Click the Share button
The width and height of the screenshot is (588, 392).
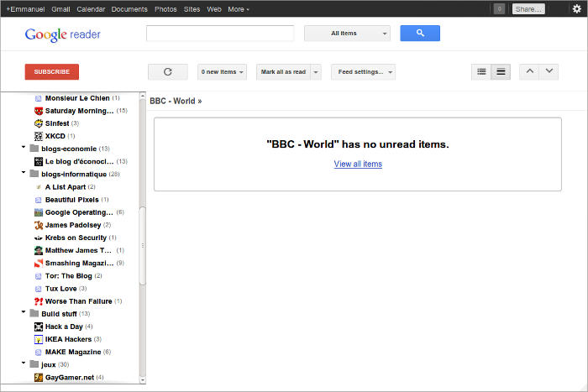528,9
